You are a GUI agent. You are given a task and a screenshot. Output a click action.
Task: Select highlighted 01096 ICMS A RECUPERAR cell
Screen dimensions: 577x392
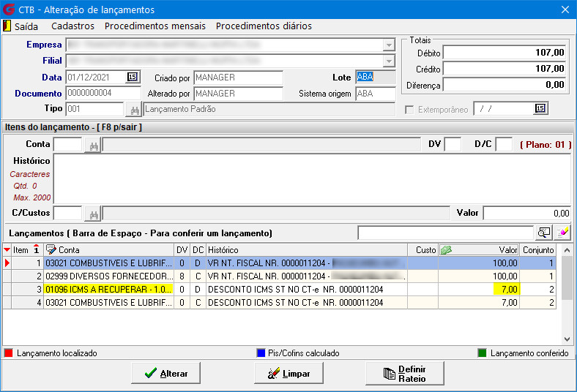[108, 290]
